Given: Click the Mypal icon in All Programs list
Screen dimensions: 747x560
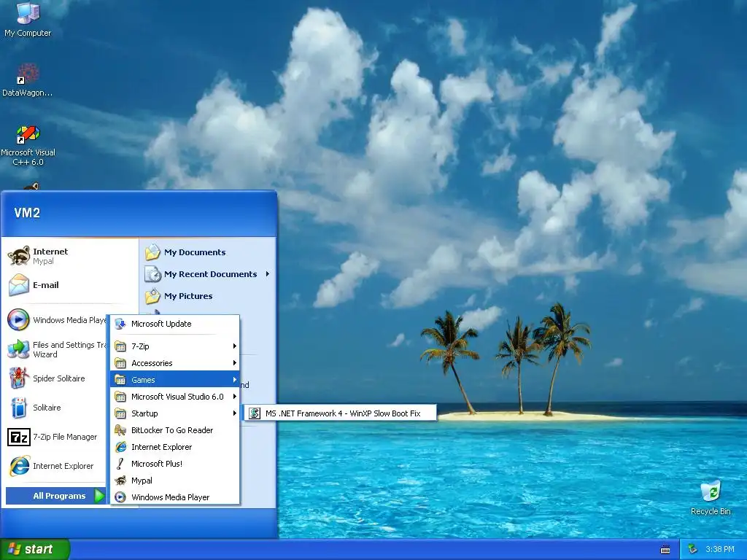Looking at the screenshot, I should tap(120, 481).
